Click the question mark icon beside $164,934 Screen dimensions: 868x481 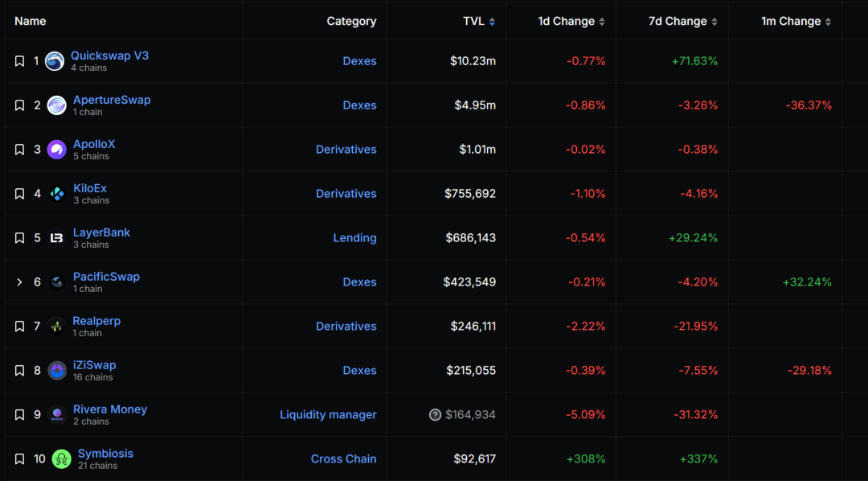435,415
